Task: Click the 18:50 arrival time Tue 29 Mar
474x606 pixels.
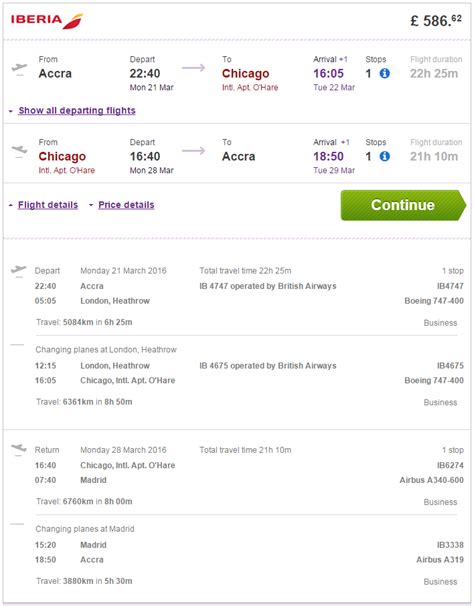Action: [x=328, y=156]
